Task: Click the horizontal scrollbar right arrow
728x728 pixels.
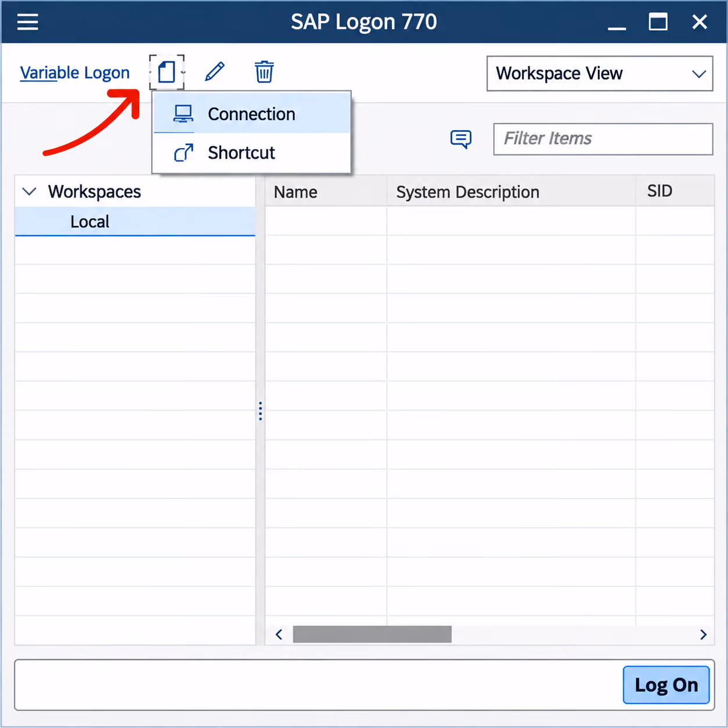Action: (703, 635)
